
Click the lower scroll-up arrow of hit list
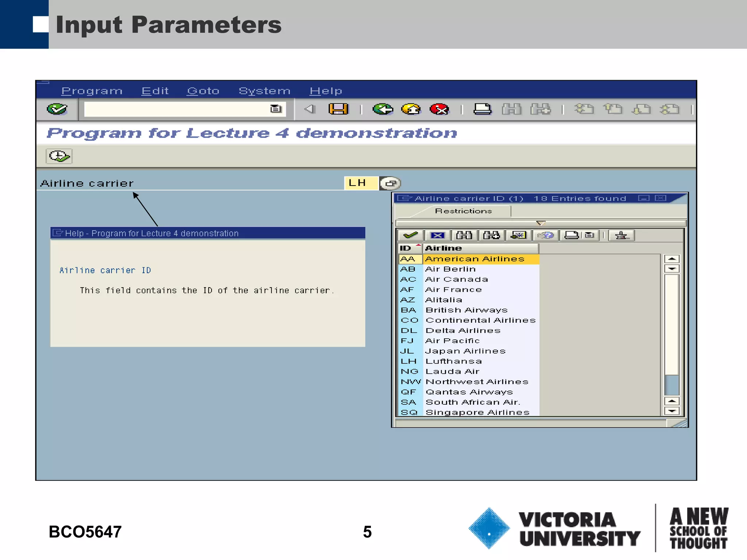(x=671, y=401)
